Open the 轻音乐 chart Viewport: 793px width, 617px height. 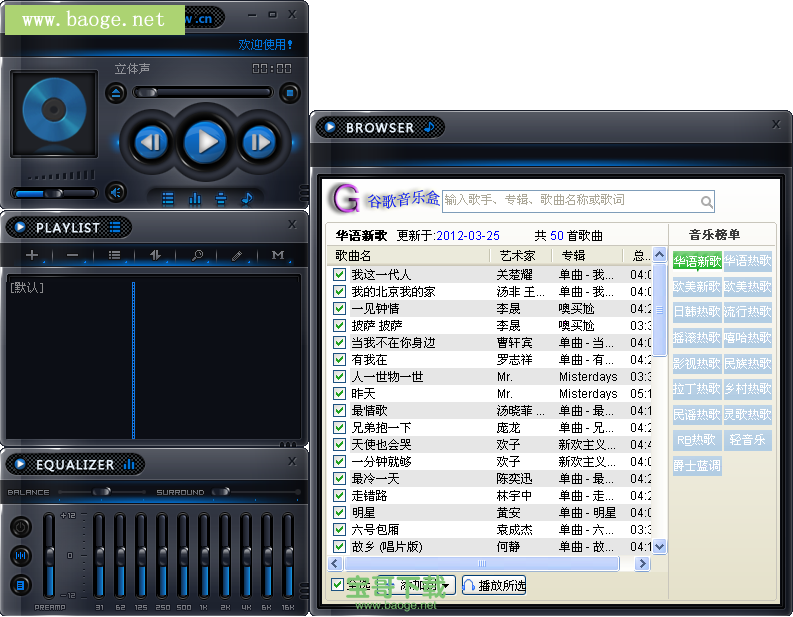point(747,440)
